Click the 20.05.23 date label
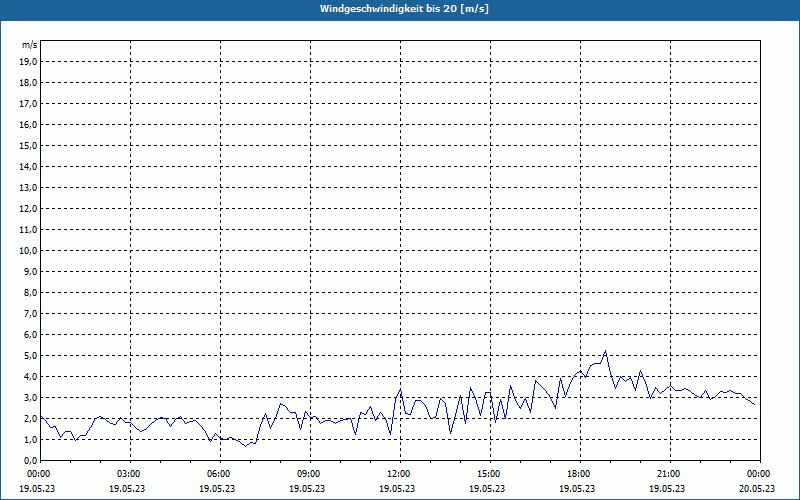 [x=757, y=488]
